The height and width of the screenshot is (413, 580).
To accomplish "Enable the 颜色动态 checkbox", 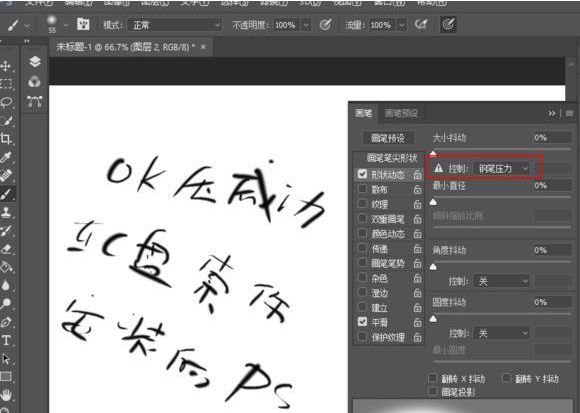I will [x=362, y=233].
